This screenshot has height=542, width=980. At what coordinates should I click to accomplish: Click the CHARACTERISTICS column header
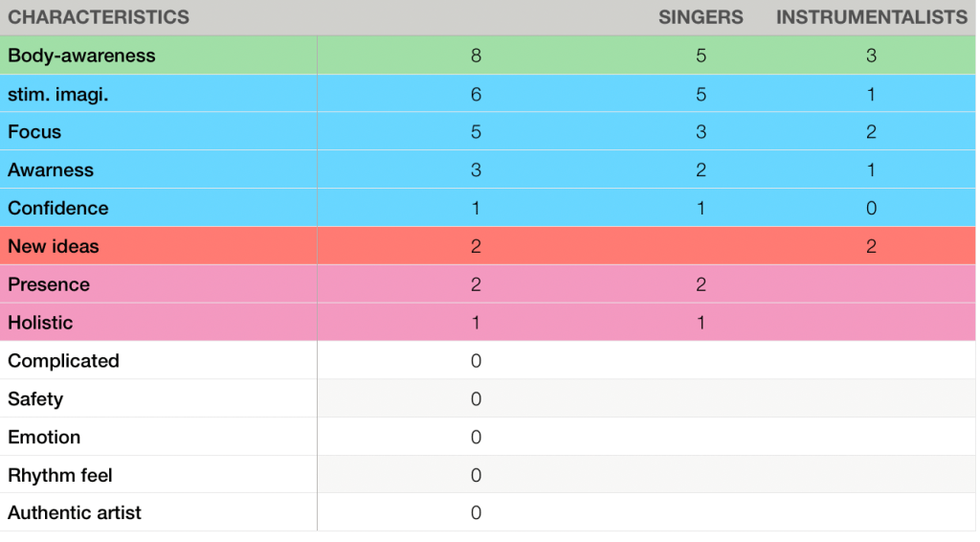(x=99, y=17)
